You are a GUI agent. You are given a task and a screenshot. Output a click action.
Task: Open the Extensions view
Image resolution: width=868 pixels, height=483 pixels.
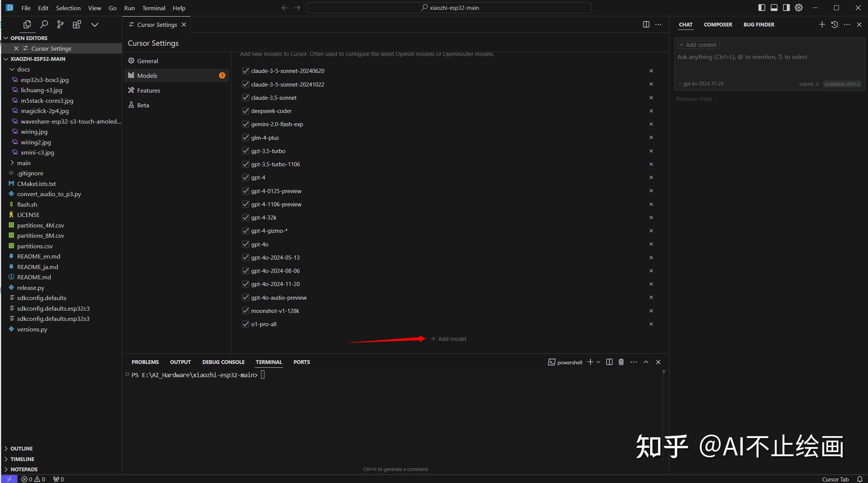click(76, 24)
